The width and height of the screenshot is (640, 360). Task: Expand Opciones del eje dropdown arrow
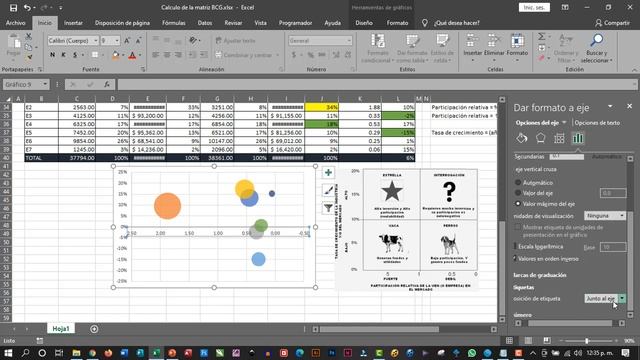click(x=564, y=122)
